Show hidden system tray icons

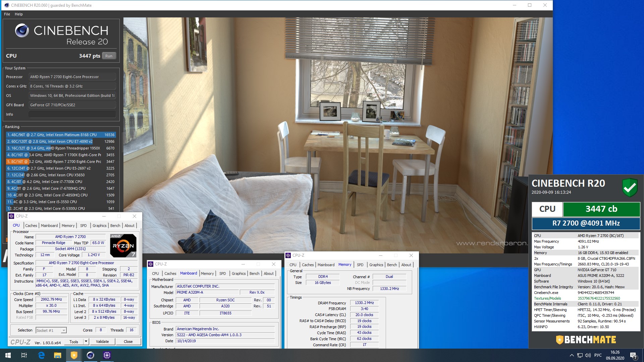[572, 355]
